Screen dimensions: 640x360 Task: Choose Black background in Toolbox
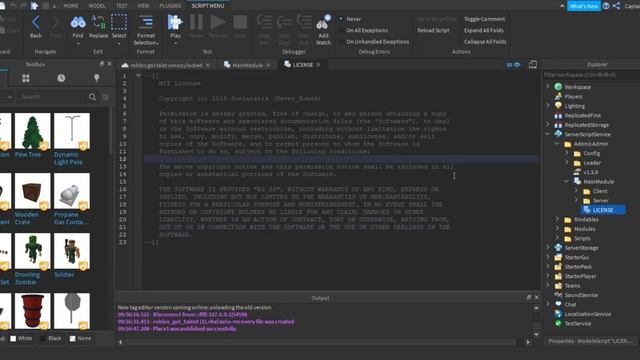pyautogui.click(x=51, y=338)
